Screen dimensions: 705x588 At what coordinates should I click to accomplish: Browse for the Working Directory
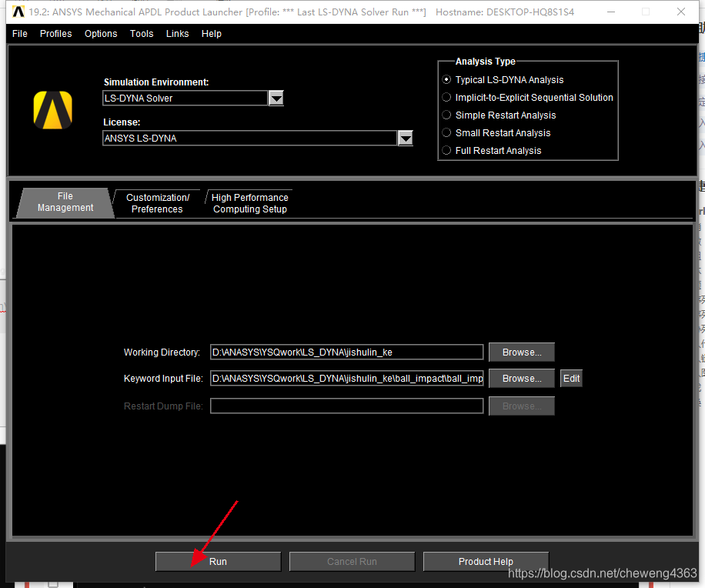click(522, 352)
